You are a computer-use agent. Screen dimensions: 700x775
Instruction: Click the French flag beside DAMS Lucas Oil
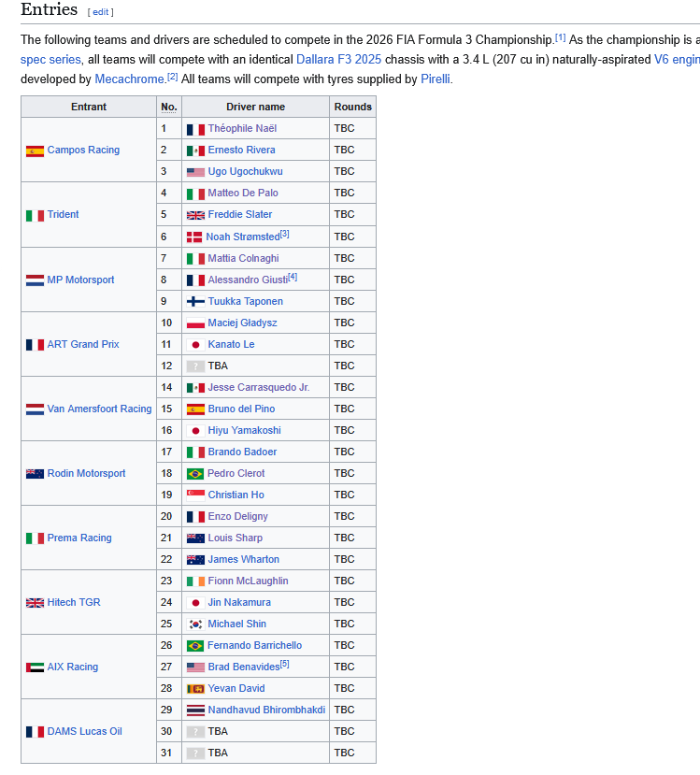[36, 731]
